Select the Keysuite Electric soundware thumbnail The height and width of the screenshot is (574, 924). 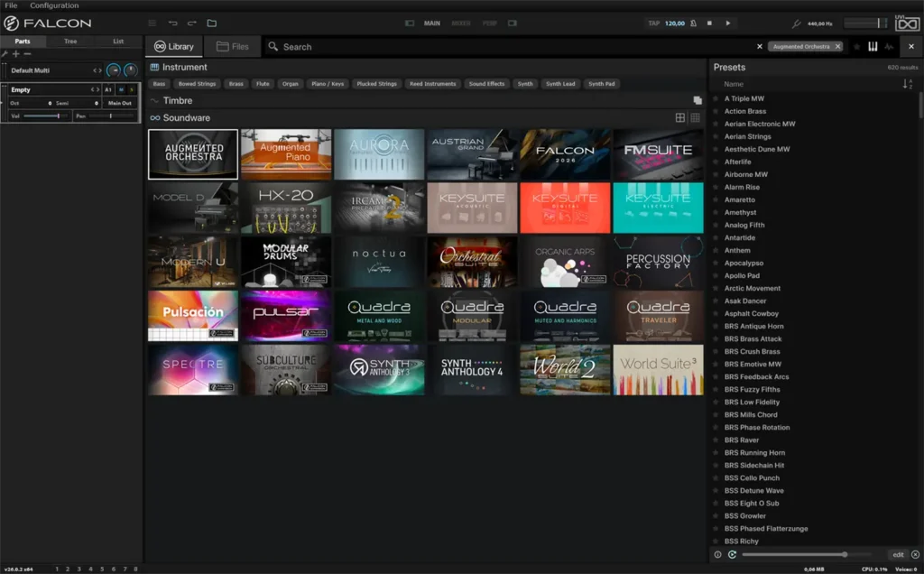[658, 208]
